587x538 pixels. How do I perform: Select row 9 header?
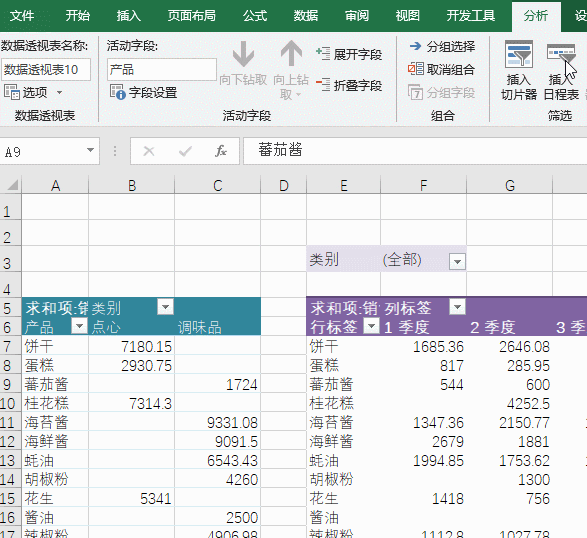coord(10,384)
